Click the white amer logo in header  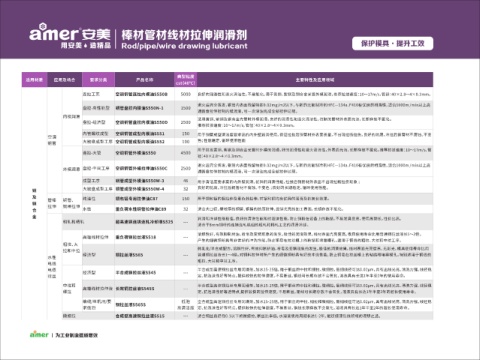[54, 33]
